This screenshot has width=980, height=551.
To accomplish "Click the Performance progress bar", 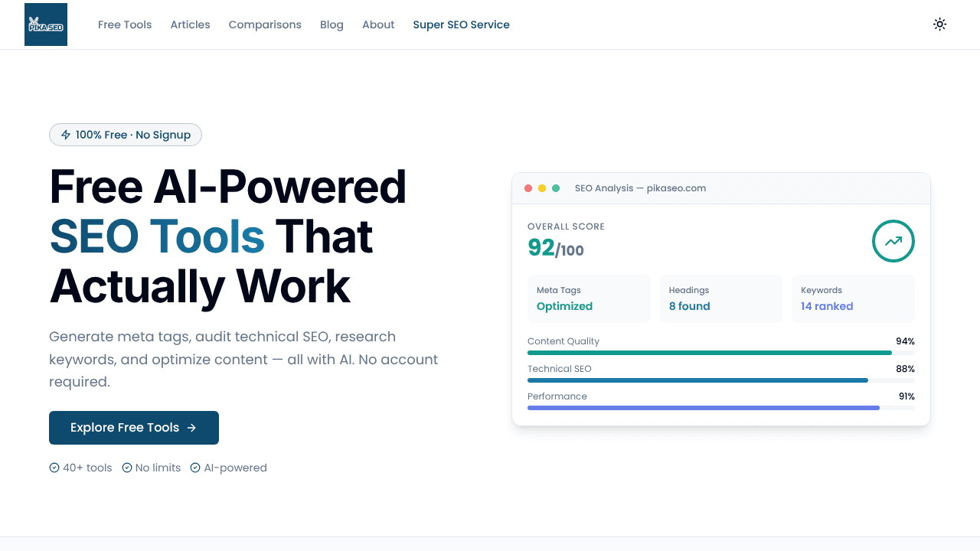I will click(x=721, y=408).
